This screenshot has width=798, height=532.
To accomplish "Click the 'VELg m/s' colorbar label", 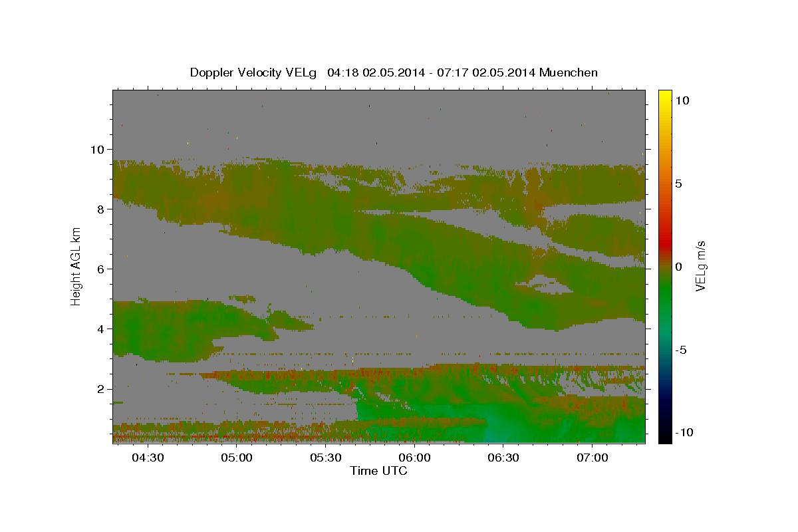I will pos(700,266).
